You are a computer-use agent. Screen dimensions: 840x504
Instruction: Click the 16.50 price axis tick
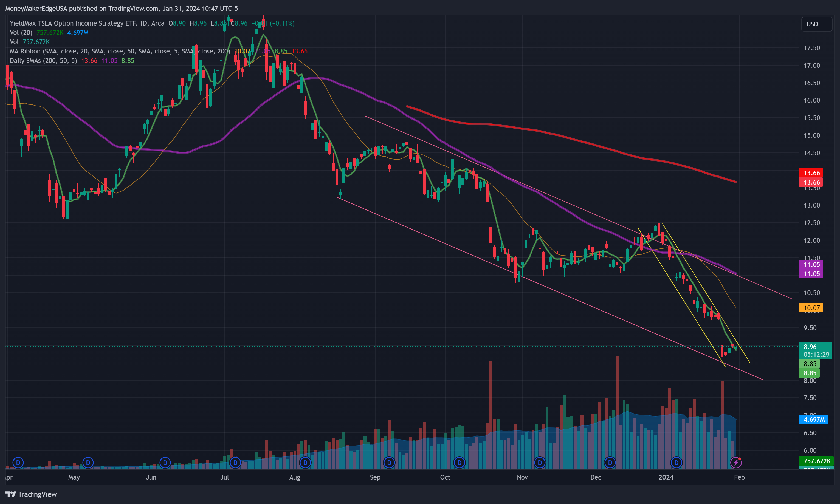pyautogui.click(x=811, y=83)
